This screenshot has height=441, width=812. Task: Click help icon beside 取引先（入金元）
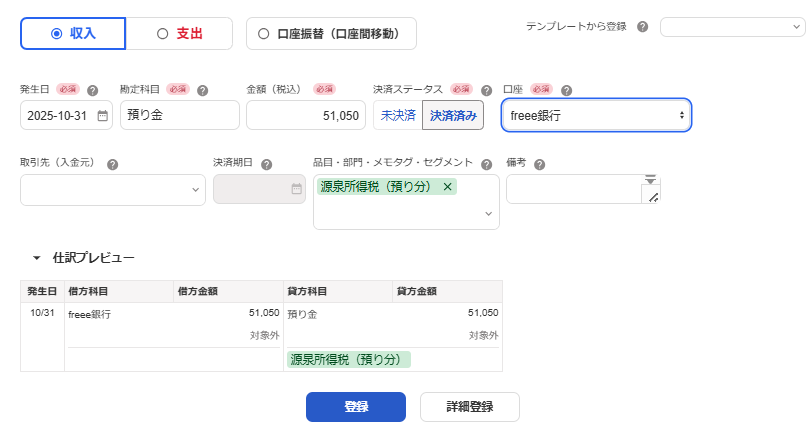112,165
